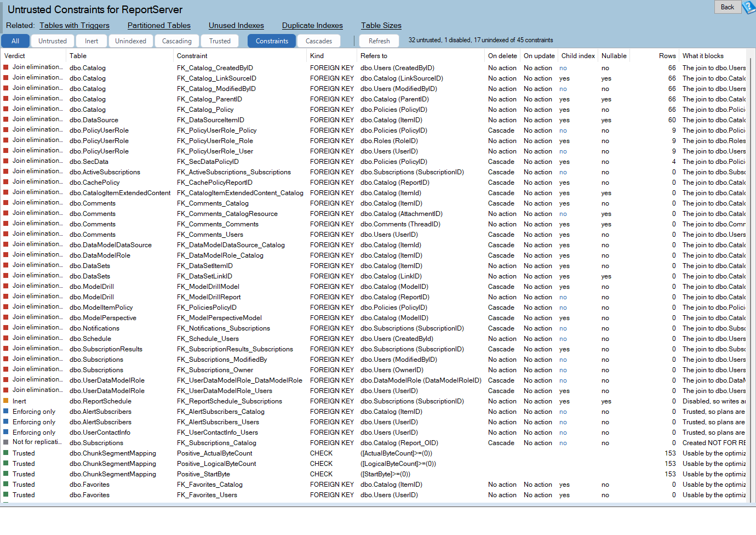The image size is (756, 535).
Task: Click orange Inert marker for FK_ReportSchedule_Subscriptions row
Action: (6, 401)
